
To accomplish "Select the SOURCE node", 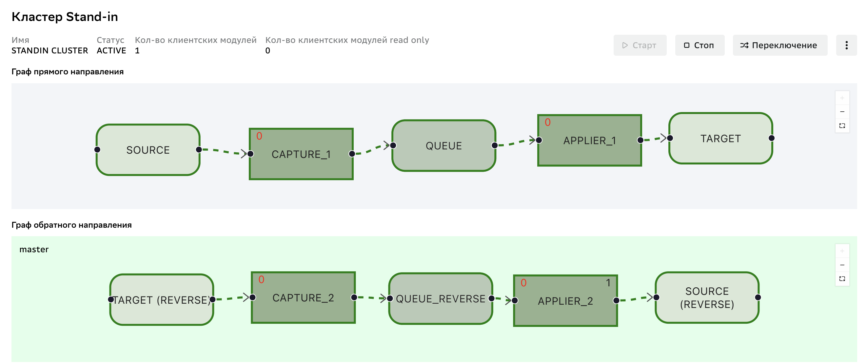I will (x=148, y=150).
